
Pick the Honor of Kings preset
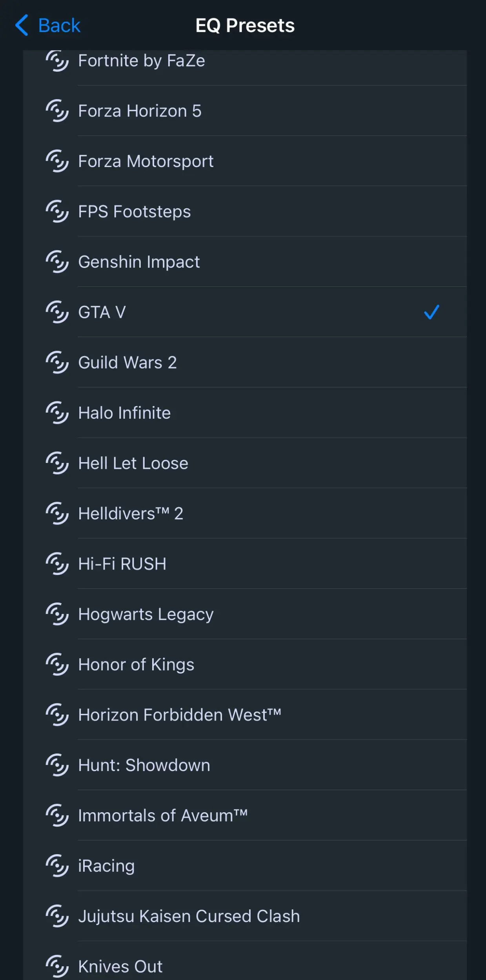245,664
